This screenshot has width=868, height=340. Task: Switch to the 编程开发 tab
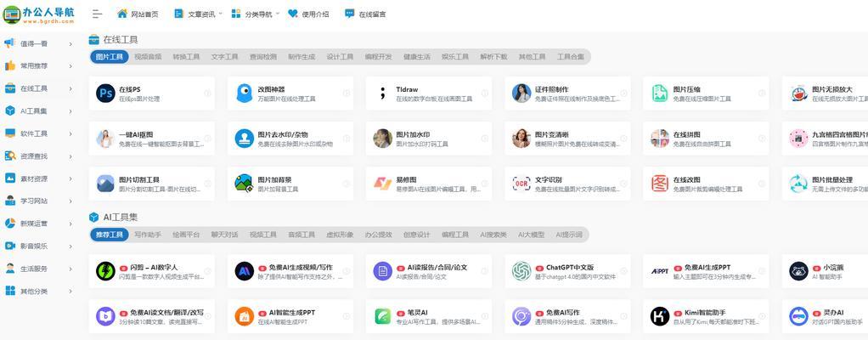tap(378, 56)
